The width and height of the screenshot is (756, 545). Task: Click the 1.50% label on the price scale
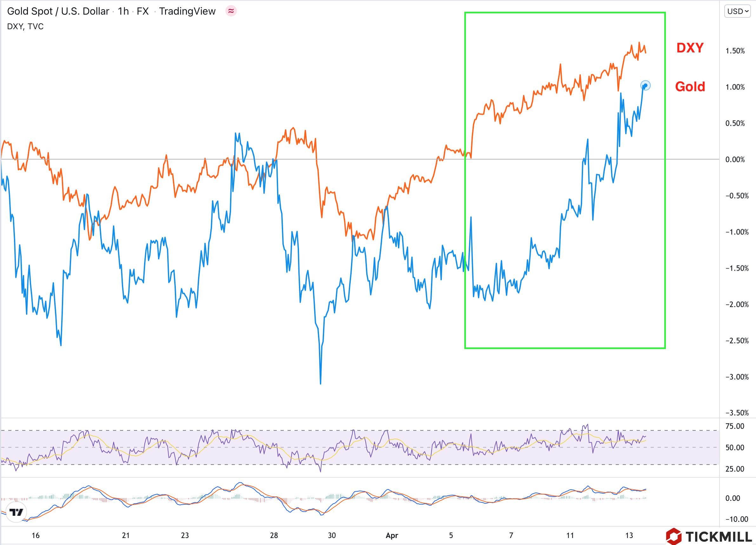pos(735,51)
